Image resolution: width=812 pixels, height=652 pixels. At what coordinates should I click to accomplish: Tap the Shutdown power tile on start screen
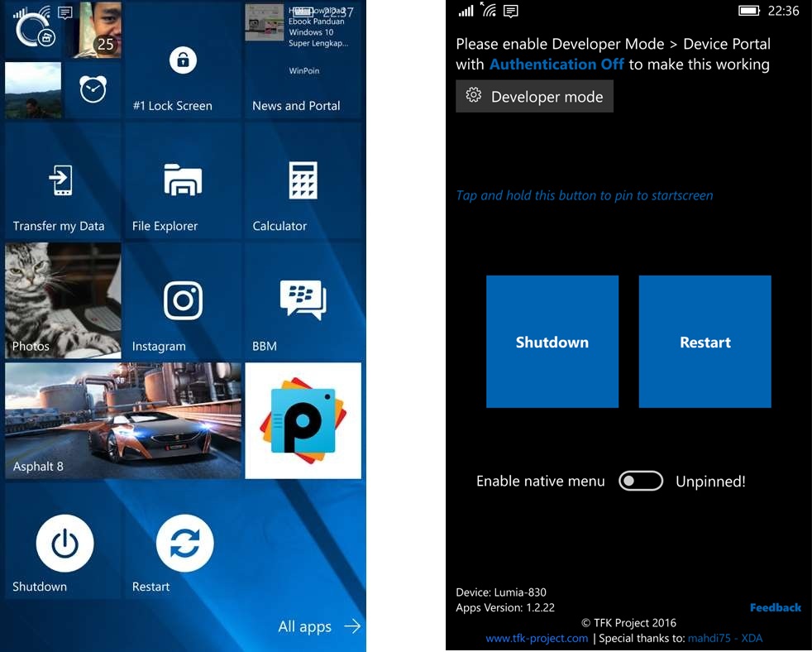(x=63, y=540)
